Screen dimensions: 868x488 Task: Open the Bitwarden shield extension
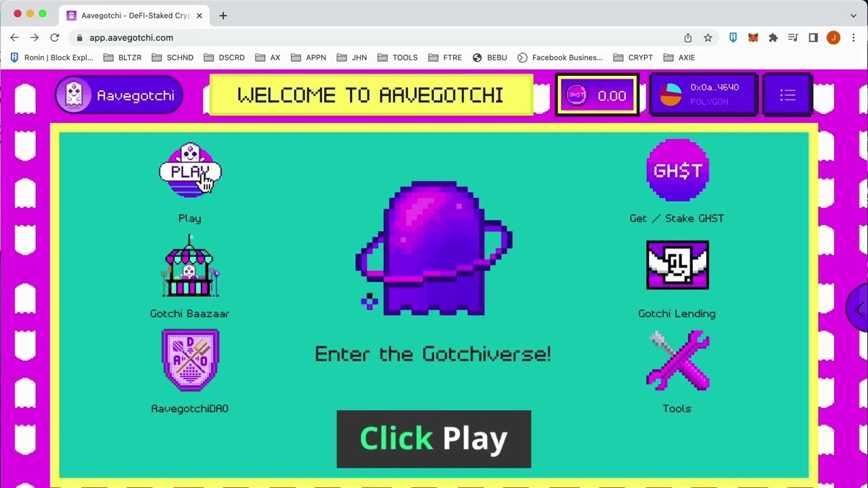(x=733, y=38)
